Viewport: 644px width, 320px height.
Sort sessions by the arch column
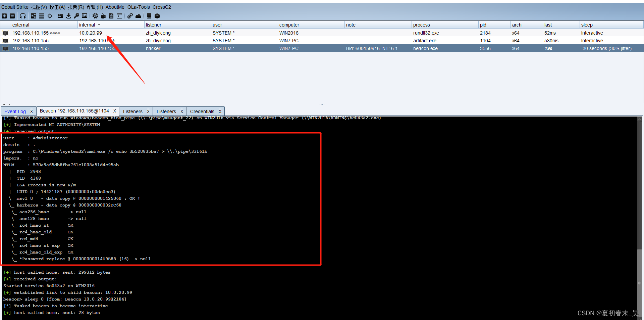pos(527,25)
